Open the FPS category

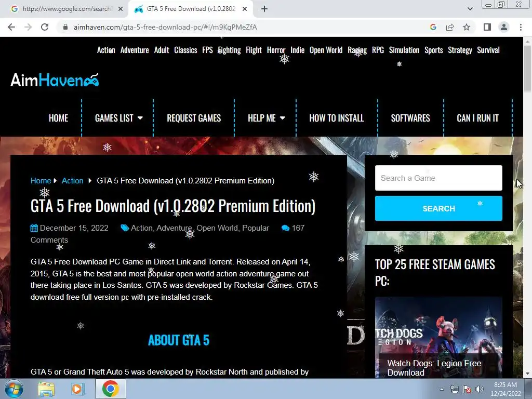207,50
